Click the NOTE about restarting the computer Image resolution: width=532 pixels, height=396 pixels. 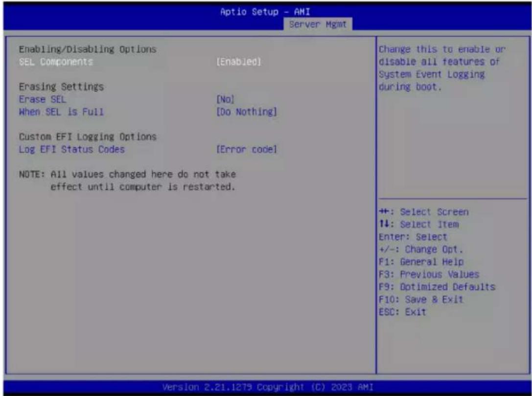point(127,180)
